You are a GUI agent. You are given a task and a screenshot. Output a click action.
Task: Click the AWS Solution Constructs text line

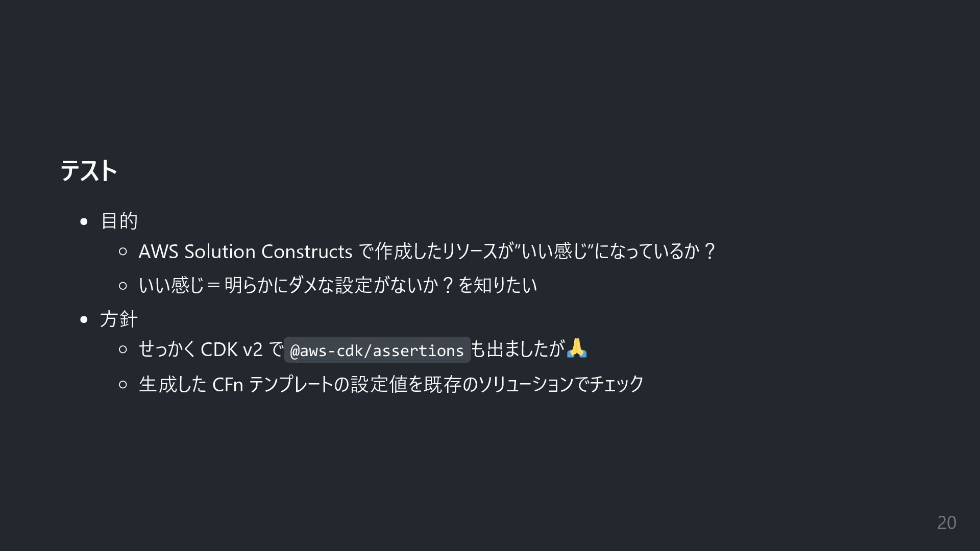(427, 251)
